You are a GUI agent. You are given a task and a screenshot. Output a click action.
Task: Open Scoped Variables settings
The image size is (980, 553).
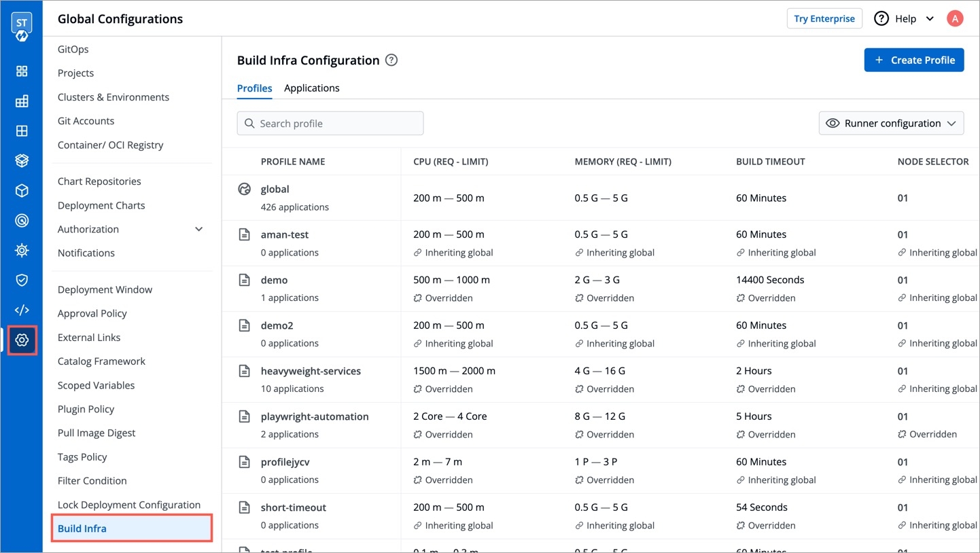pos(97,385)
